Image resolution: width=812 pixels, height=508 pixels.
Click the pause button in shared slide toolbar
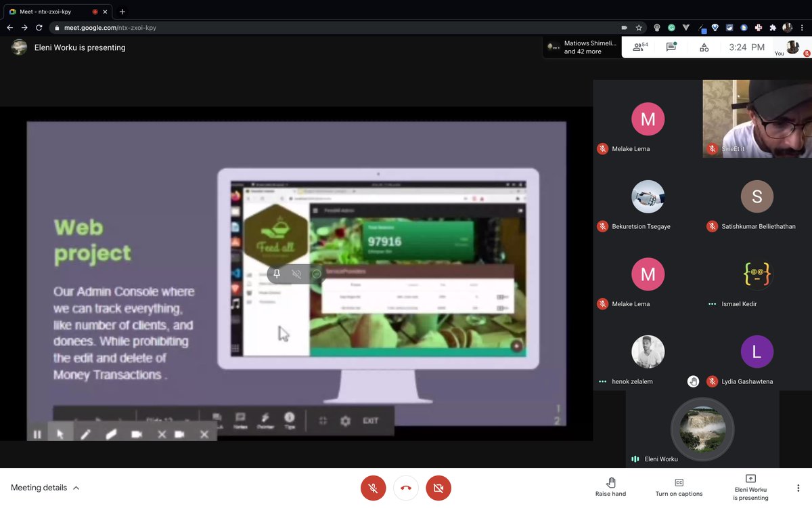[37, 435]
